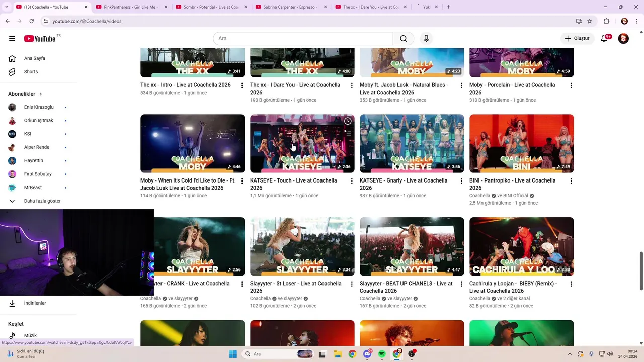Play the KATSEYE Gnarly thumbnail
This screenshot has width=644, height=362.
412,143
